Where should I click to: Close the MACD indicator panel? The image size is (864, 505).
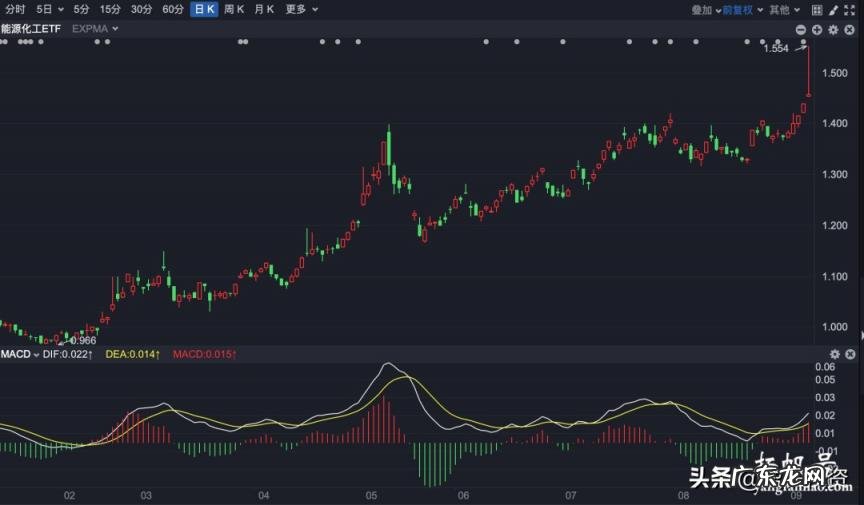click(850, 355)
